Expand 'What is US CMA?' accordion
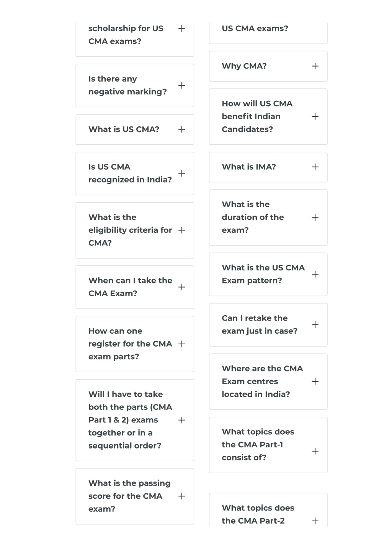 pyautogui.click(x=135, y=129)
